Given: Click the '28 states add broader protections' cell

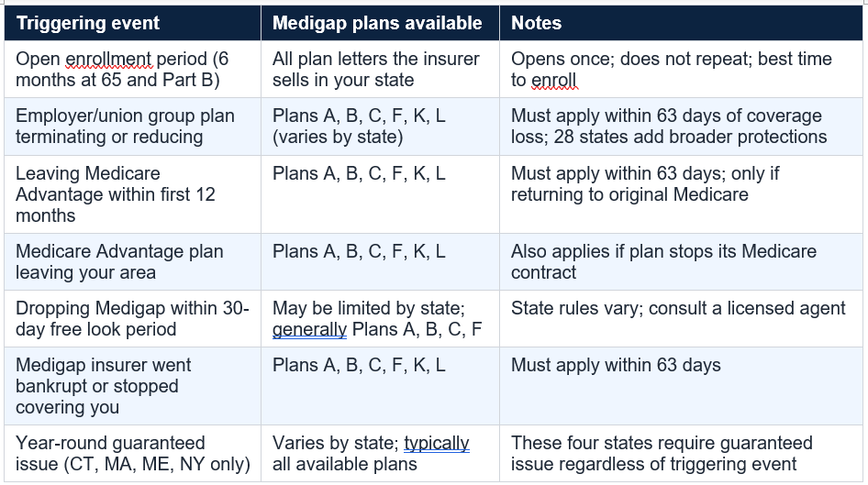Looking at the screenshot, I should point(681,127).
